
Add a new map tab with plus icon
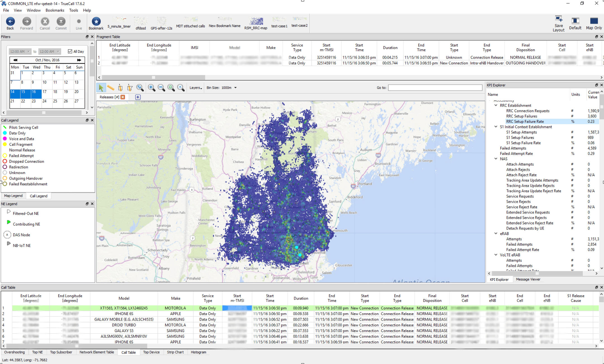pos(138,97)
